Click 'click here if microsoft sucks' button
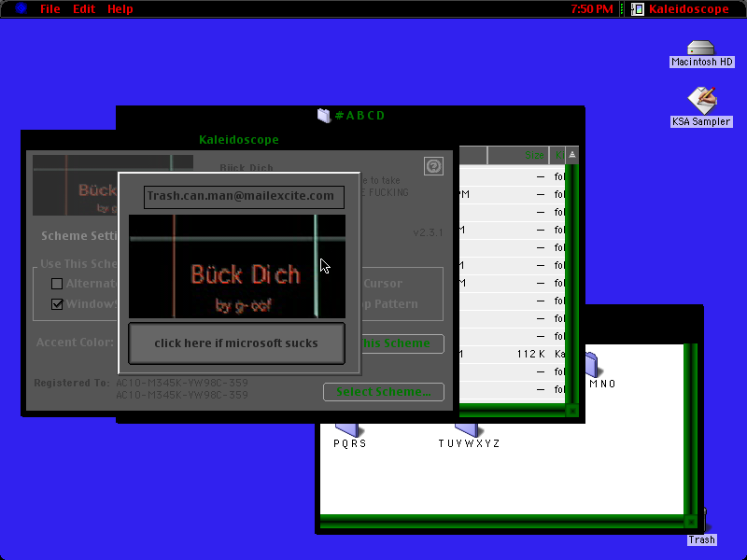747x560 pixels. point(236,343)
